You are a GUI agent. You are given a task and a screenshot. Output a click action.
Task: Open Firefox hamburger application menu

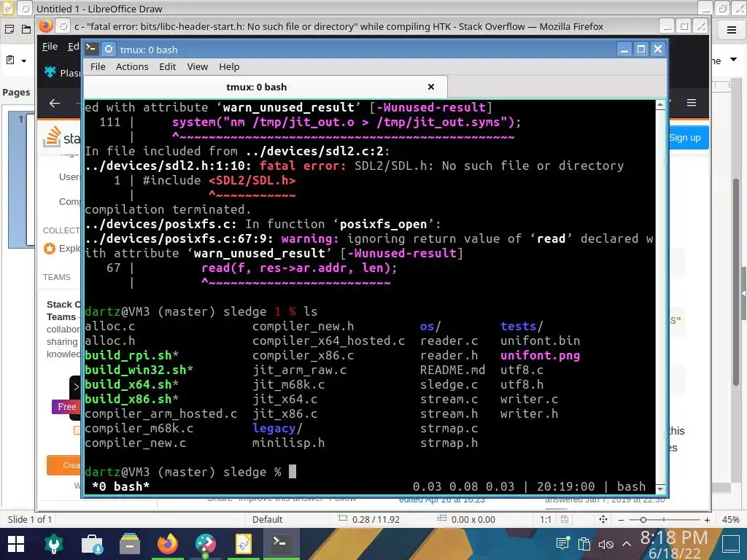coord(692,103)
